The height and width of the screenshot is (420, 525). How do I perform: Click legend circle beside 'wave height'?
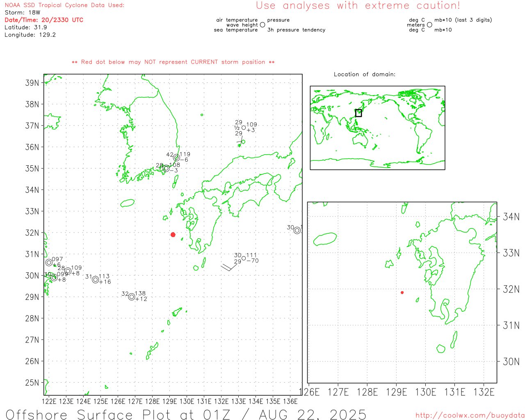[262, 25]
